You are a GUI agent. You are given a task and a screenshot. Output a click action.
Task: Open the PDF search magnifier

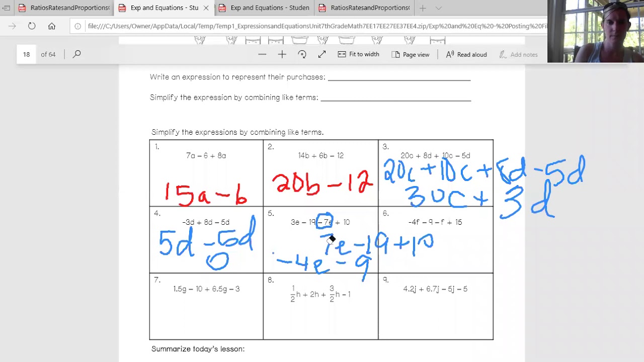click(76, 54)
